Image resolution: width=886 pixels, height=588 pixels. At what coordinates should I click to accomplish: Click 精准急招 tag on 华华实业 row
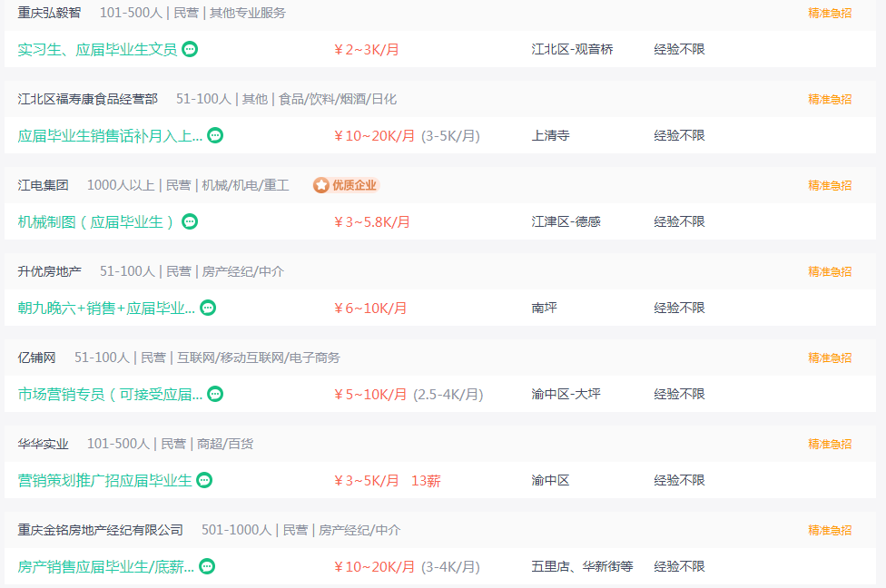coord(830,444)
